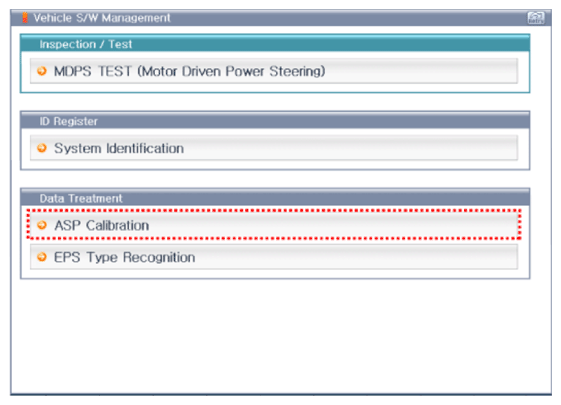The width and height of the screenshot is (561, 405).
Task: Click the Vehicle S/W Management title text
Action: [102, 18]
